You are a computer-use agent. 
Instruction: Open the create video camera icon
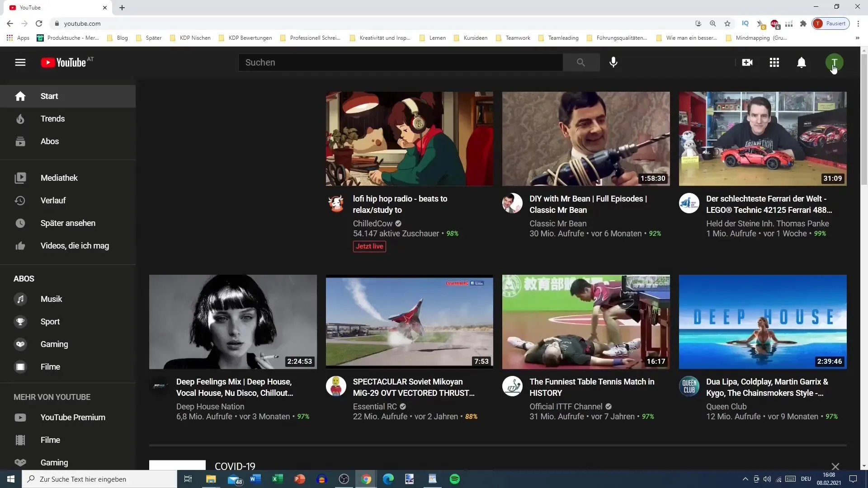[x=747, y=62]
